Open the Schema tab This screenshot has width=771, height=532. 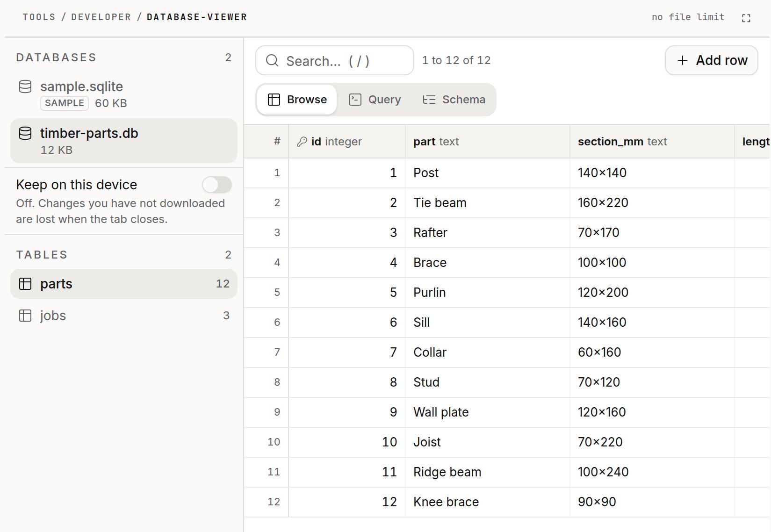[454, 100]
